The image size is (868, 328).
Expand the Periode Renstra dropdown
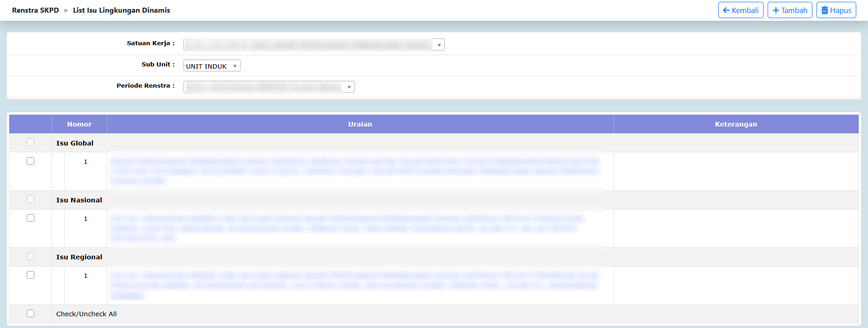(269, 87)
